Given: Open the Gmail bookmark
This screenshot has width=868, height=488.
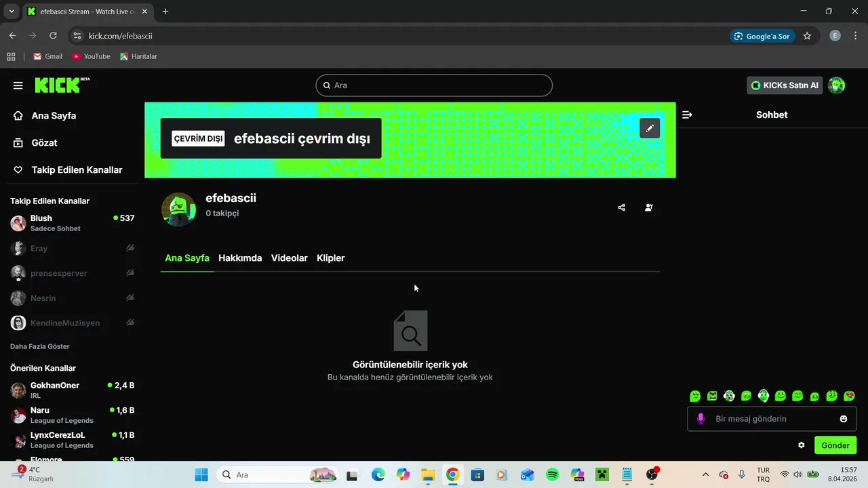Looking at the screenshot, I should point(48,56).
